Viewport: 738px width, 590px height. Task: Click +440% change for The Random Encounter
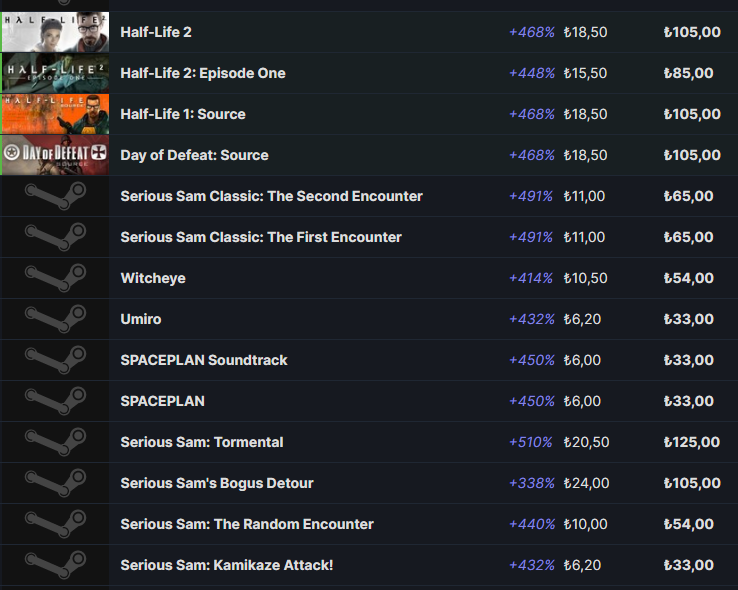[x=532, y=524]
